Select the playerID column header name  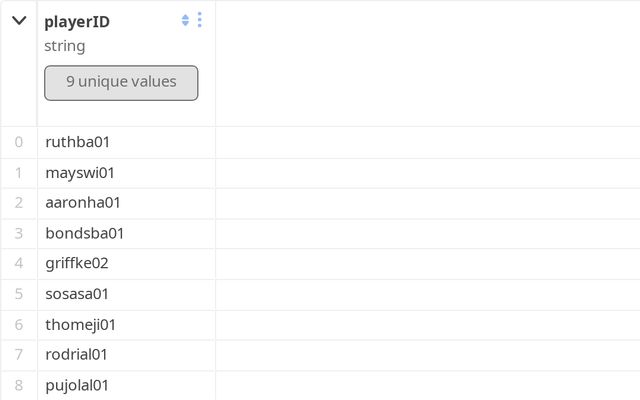point(77,22)
